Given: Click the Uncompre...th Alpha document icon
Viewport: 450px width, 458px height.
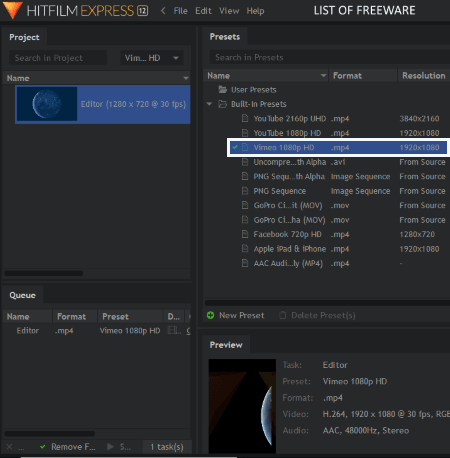Looking at the screenshot, I should pos(245,162).
